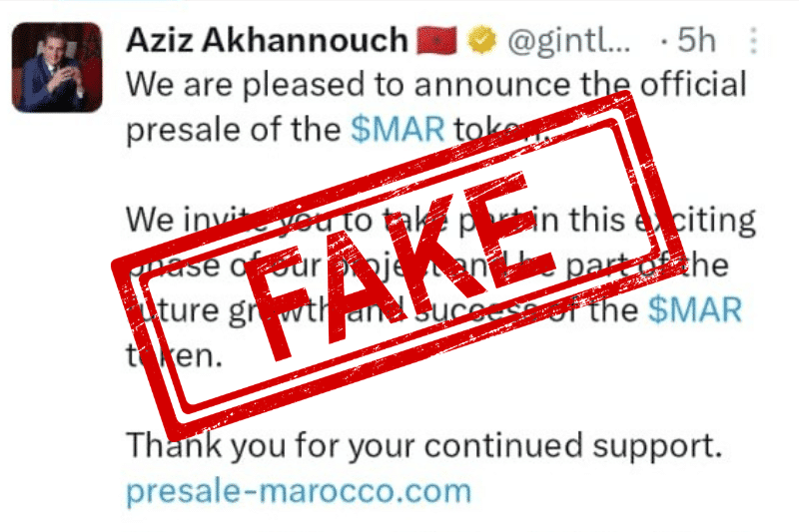
Task: Click the $MAR cashtag before "token" in first paragraph
Action: point(398,129)
